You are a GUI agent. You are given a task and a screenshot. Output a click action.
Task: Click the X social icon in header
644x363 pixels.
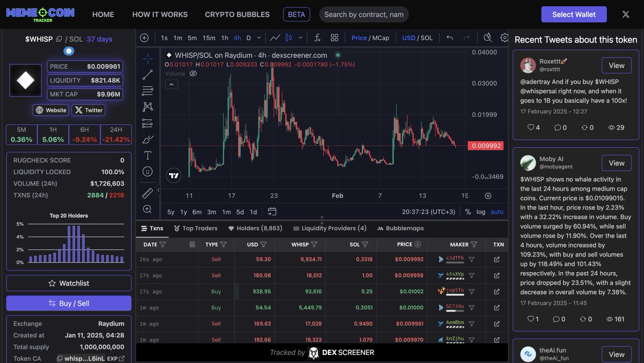pos(626,14)
